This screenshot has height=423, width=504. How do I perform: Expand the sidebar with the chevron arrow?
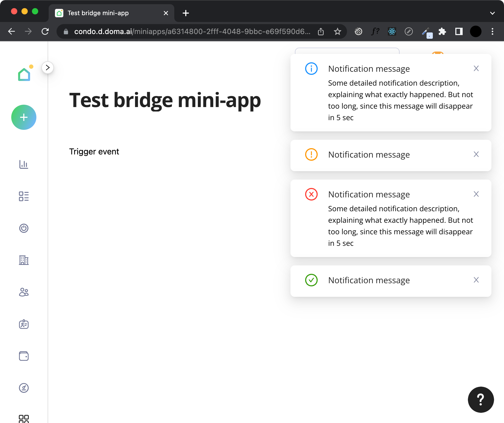coord(48,68)
